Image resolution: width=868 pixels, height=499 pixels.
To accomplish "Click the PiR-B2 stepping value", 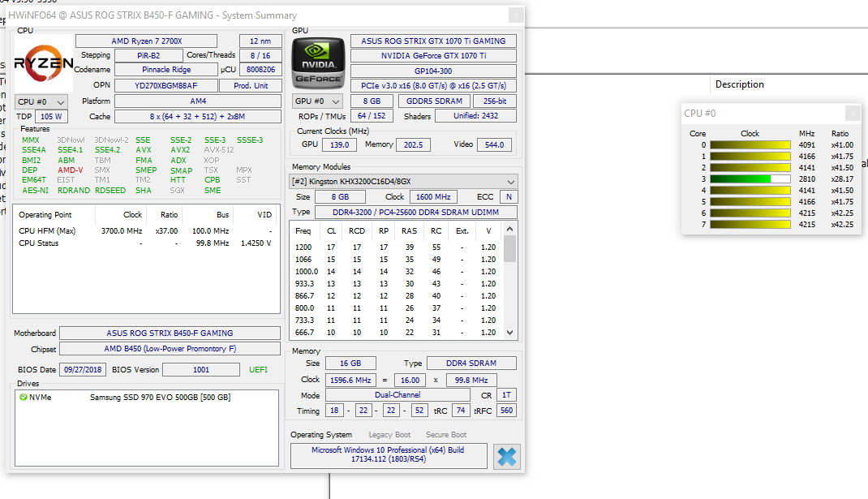I will (148, 55).
